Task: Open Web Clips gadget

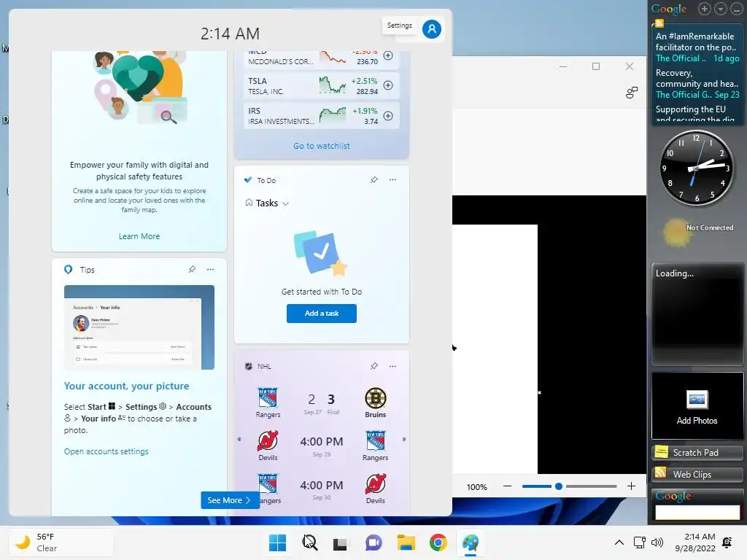Action: coord(697,474)
